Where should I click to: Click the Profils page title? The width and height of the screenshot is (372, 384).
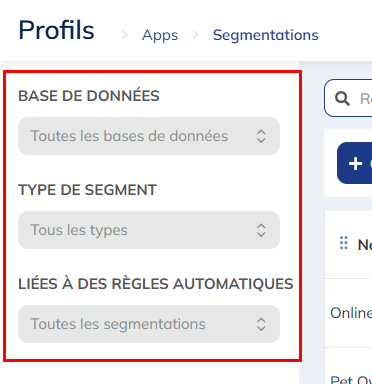point(56,30)
